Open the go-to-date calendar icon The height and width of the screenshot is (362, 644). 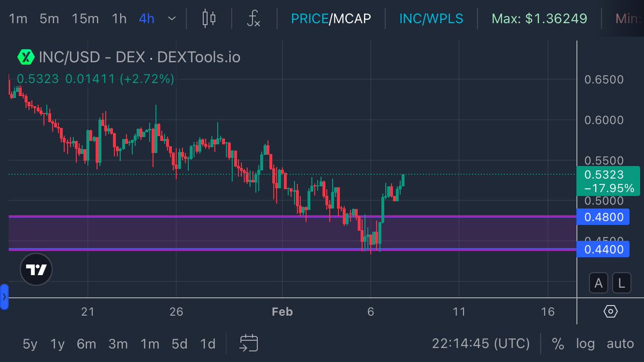point(249,343)
